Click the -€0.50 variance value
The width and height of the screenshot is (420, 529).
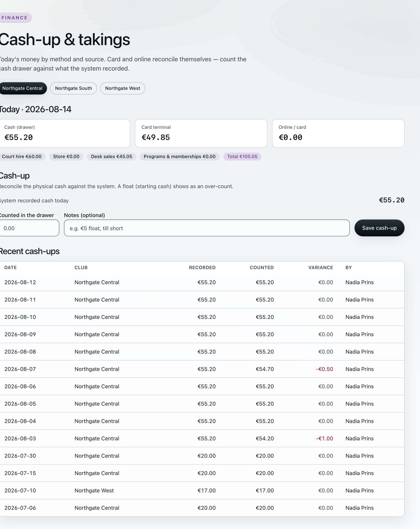pos(324,369)
